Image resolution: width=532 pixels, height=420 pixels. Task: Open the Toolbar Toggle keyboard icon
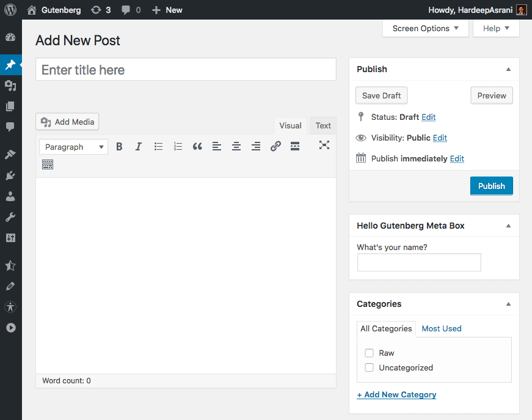[x=48, y=164]
